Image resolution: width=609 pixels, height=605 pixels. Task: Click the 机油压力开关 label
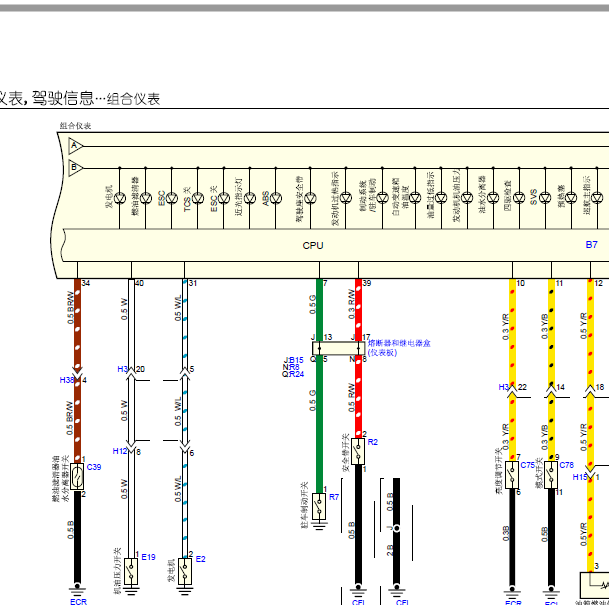(x=117, y=571)
